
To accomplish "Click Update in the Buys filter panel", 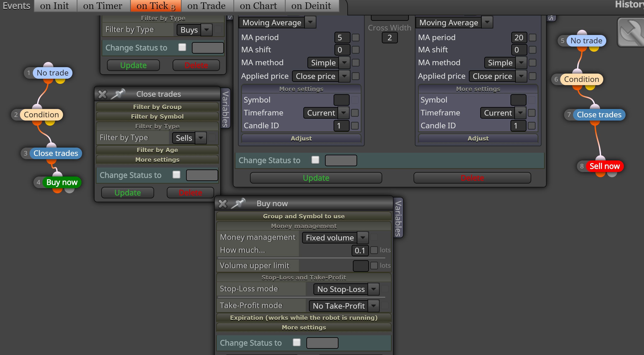I will [133, 65].
